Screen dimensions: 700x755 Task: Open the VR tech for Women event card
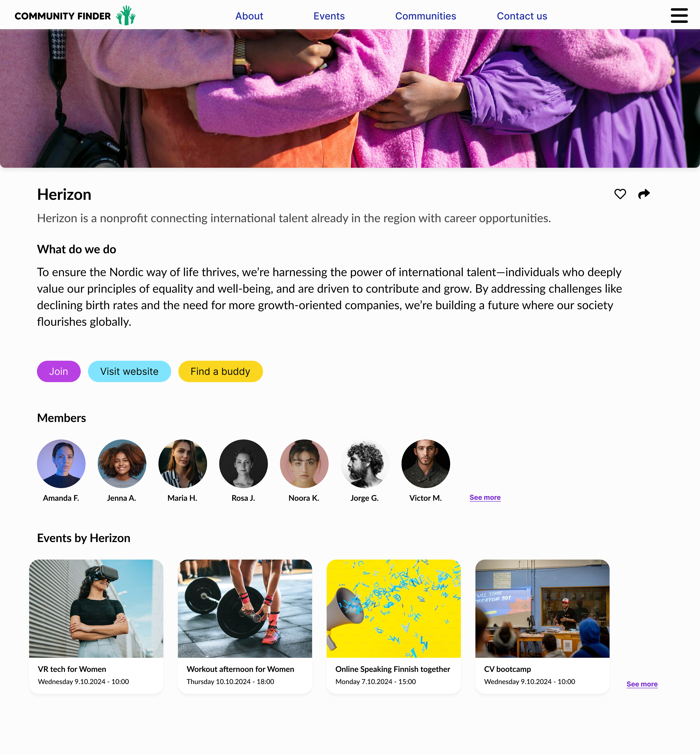tap(96, 626)
